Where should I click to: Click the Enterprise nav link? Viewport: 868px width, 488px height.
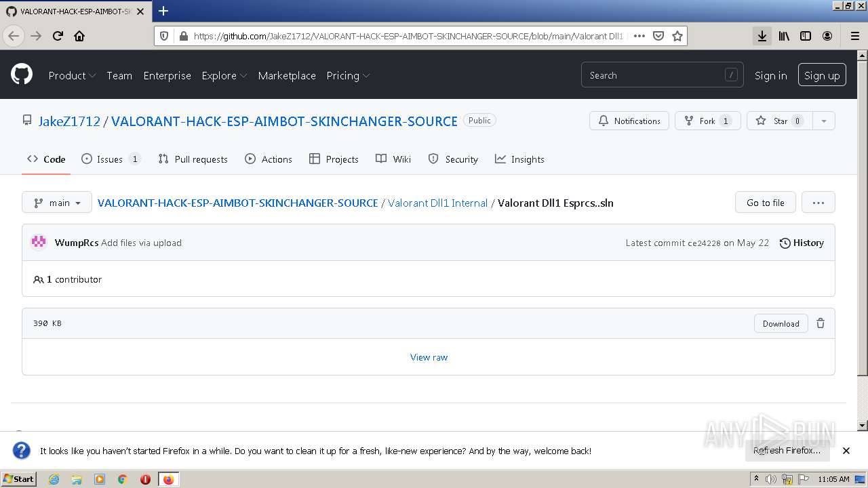tap(167, 75)
